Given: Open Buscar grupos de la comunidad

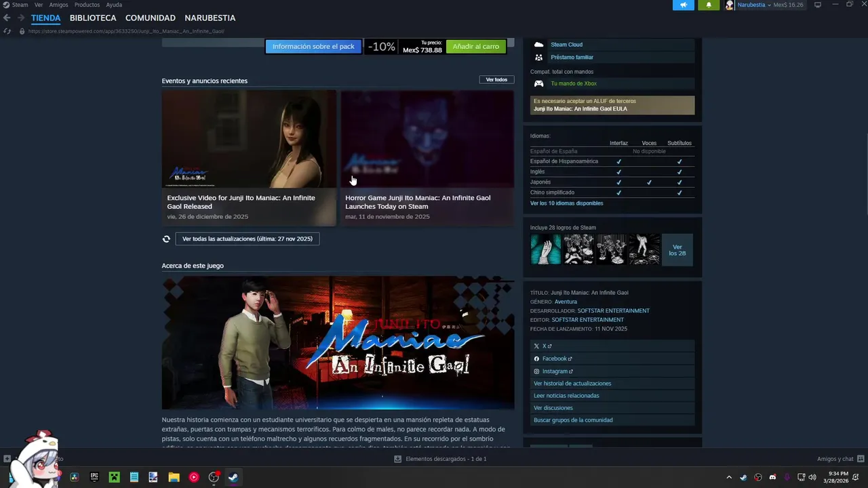Looking at the screenshot, I should (573, 420).
